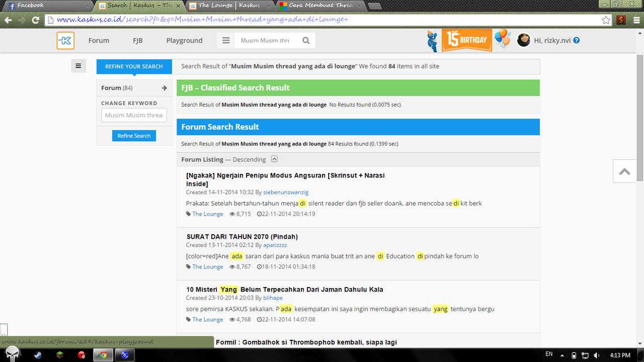The image size is (644, 362).
Task: Open the 15th Birthday banner
Action: [x=467, y=40]
